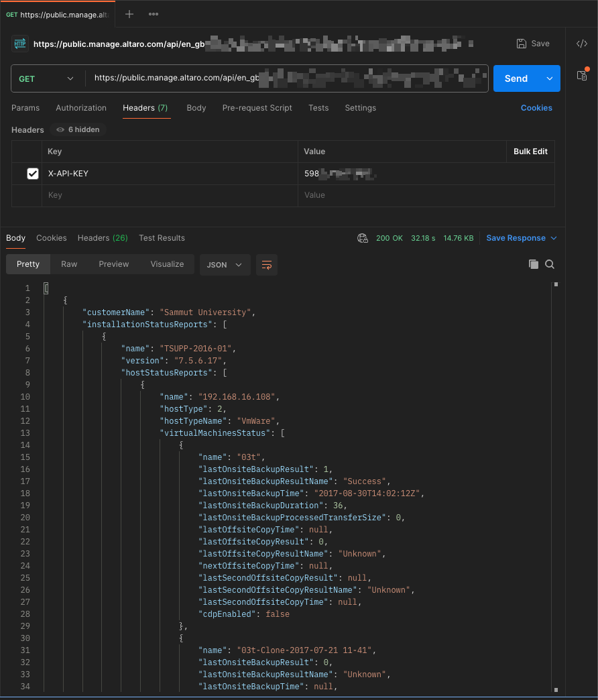The width and height of the screenshot is (598, 700).
Task: Select the Pretty view mode
Action: coord(28,264)
